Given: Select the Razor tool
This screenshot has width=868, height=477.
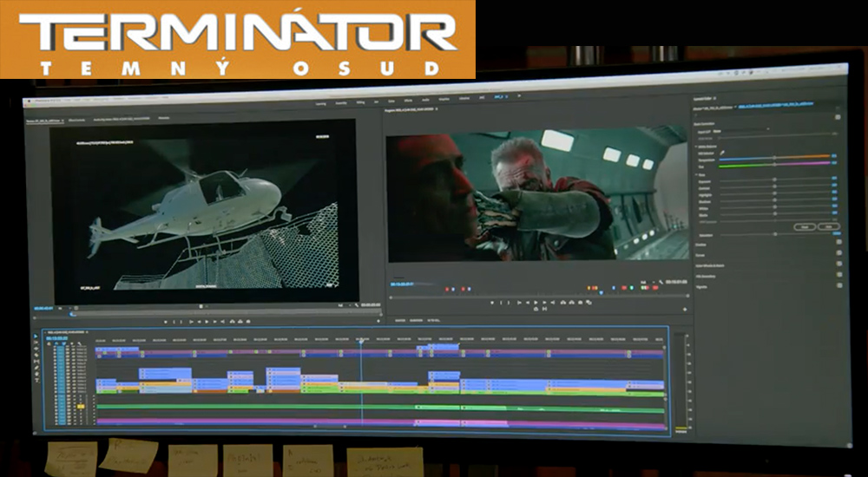Looking at the screenshot, I should tap(36, 356).
